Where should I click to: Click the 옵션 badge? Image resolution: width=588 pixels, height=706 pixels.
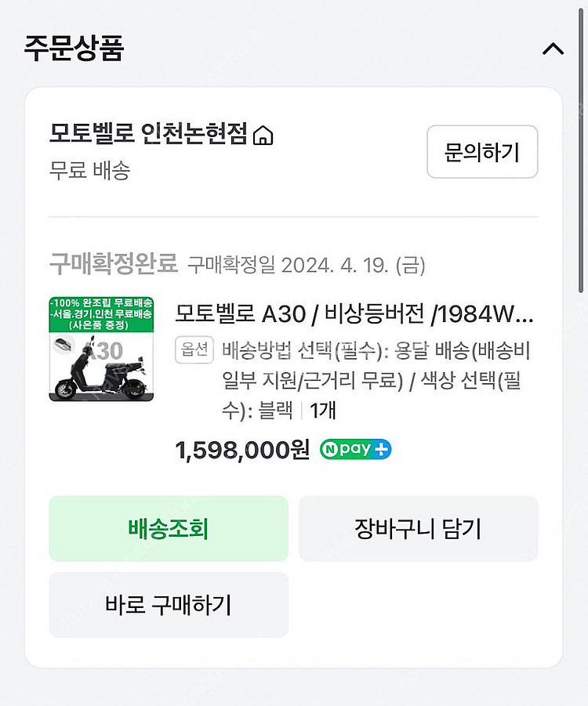[194, 351]
